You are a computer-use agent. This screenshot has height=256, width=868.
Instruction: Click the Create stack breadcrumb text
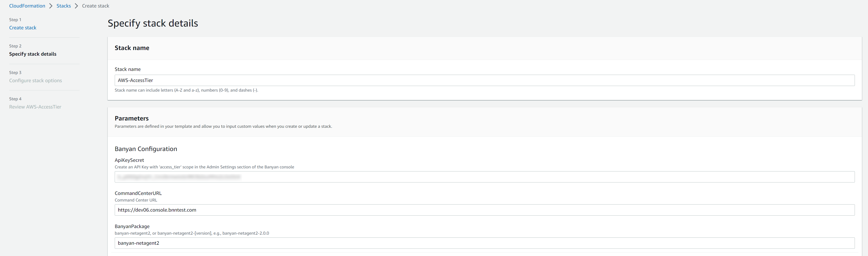pyautogui.click(x=95, y=6)
